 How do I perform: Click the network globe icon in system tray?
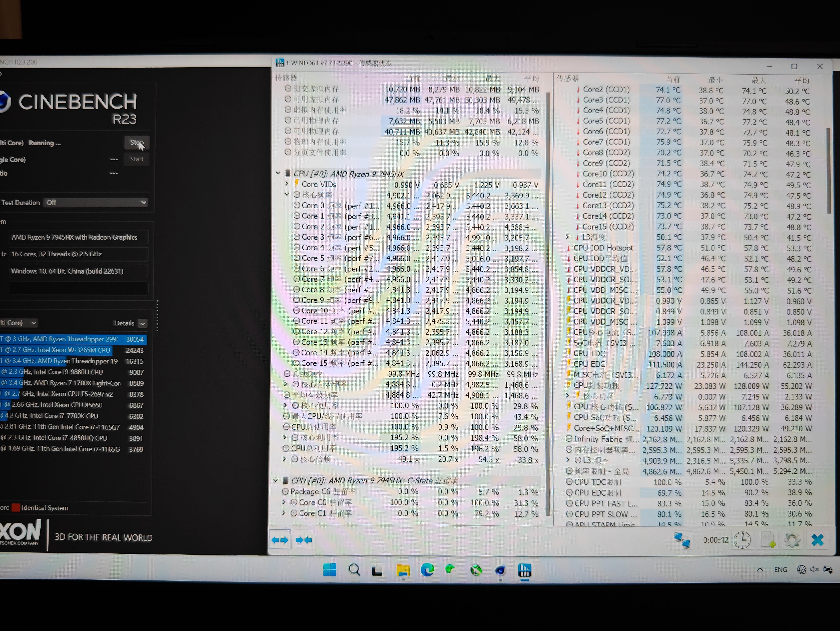pyautogui.click(x=801, y=569)
